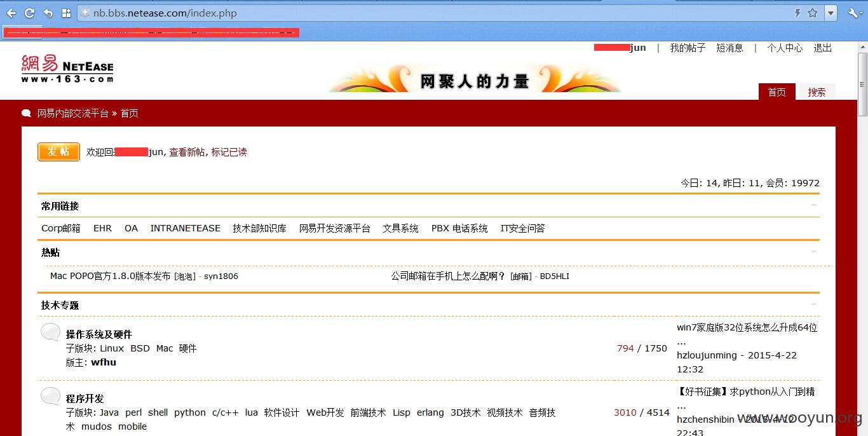Open 网易内部交流平台 breadcrumb link
The width and height of the screenshot is (868, 436).
click(x=72, y=113)
